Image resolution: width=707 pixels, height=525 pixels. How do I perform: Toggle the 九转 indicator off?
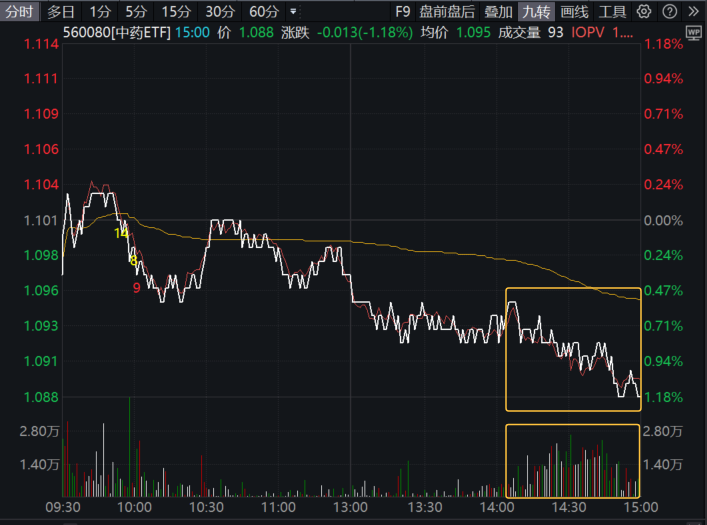535,12
